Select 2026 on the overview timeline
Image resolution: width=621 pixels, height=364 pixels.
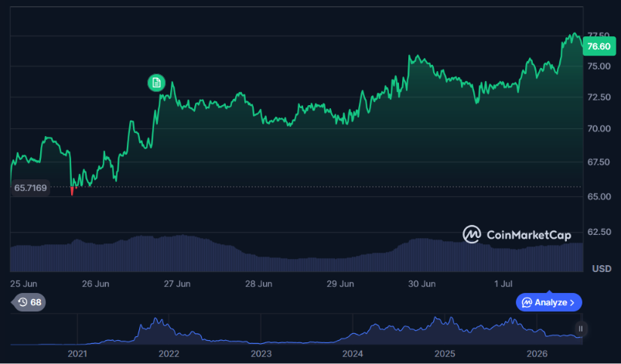coord(537,353)
